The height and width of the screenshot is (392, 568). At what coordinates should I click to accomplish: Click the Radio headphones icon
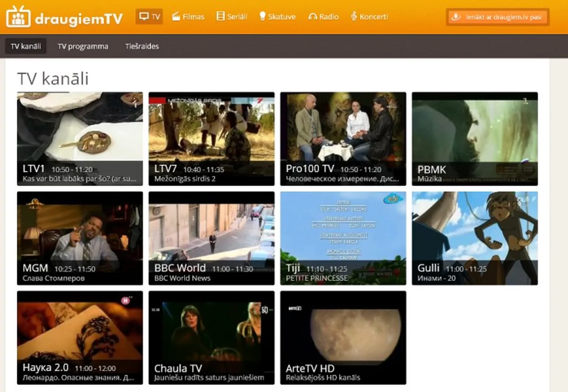[312, 17]
